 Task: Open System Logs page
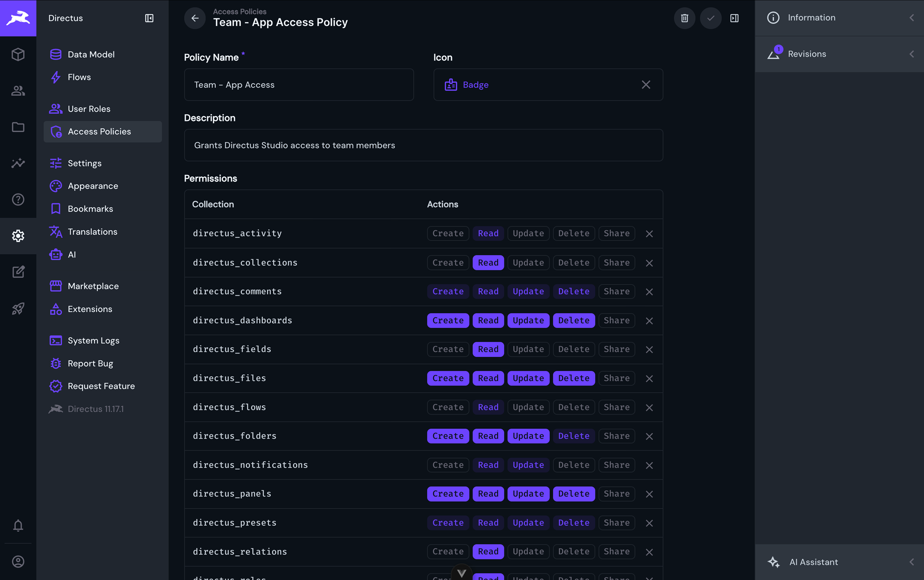pyautogui.click(x=102, y=341)
